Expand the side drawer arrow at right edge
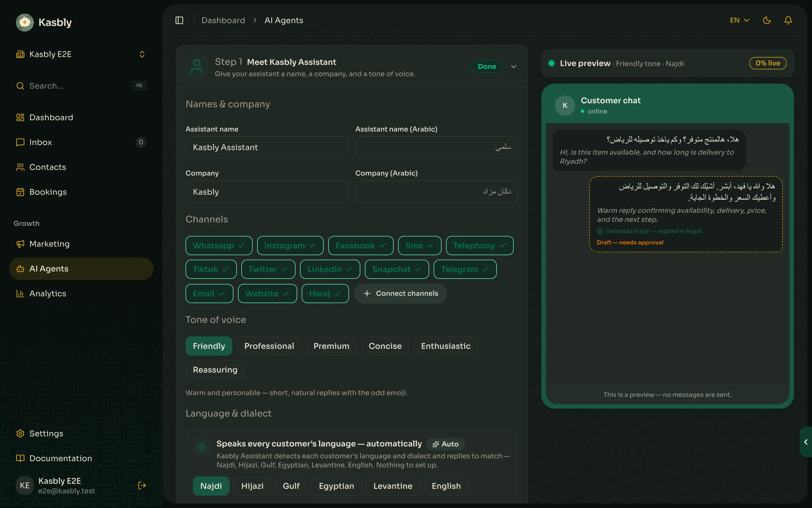Screen dimensions: 812x508 806,442
